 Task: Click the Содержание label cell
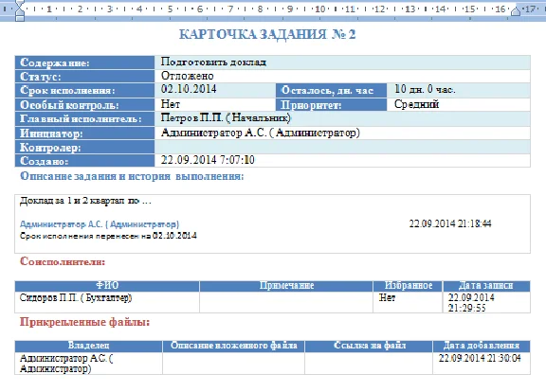pos(84,62)
